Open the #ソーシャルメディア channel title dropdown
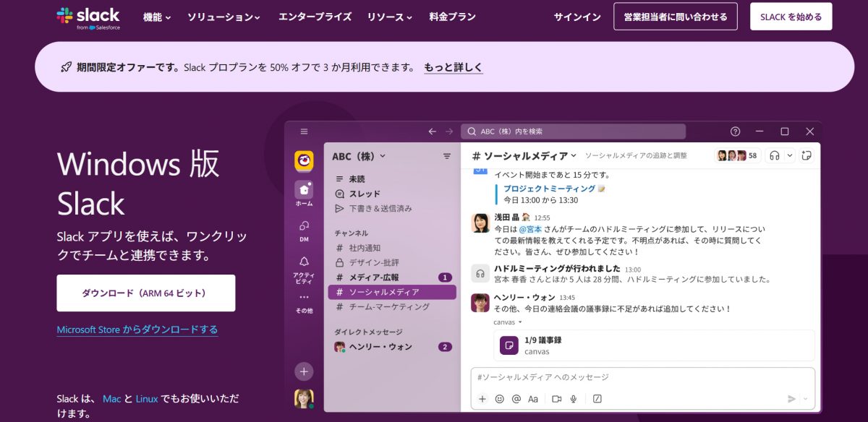Image resolution: width=868 pixels, height=422 pixels. click(x=524, y=155)
